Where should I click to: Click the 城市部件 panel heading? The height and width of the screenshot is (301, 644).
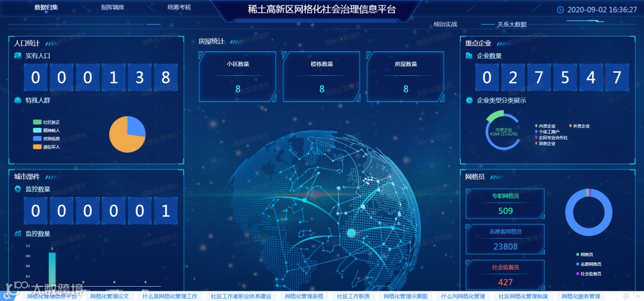27,176
